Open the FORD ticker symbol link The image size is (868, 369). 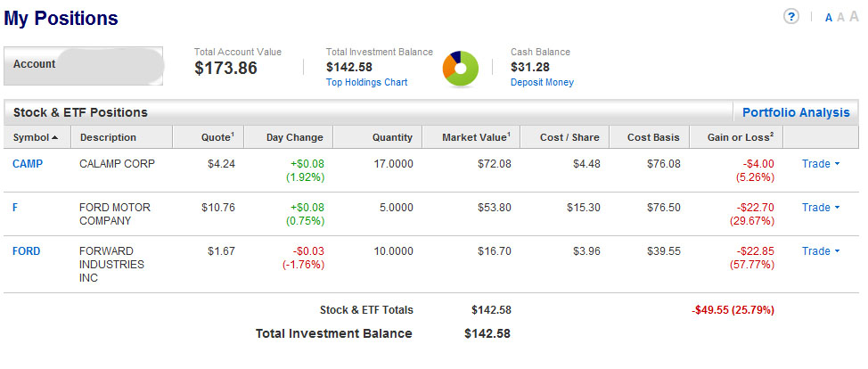tap(27, 251)
